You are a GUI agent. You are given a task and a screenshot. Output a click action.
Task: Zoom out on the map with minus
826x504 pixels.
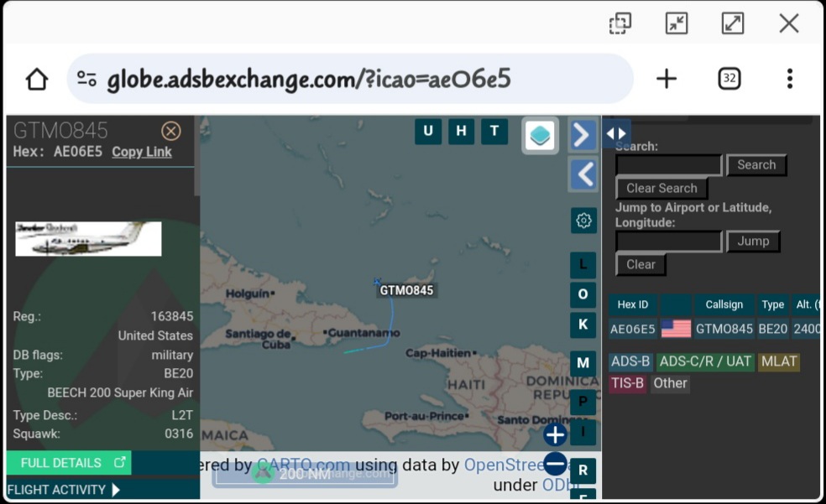pyautogui.click(x=555, y=464)
